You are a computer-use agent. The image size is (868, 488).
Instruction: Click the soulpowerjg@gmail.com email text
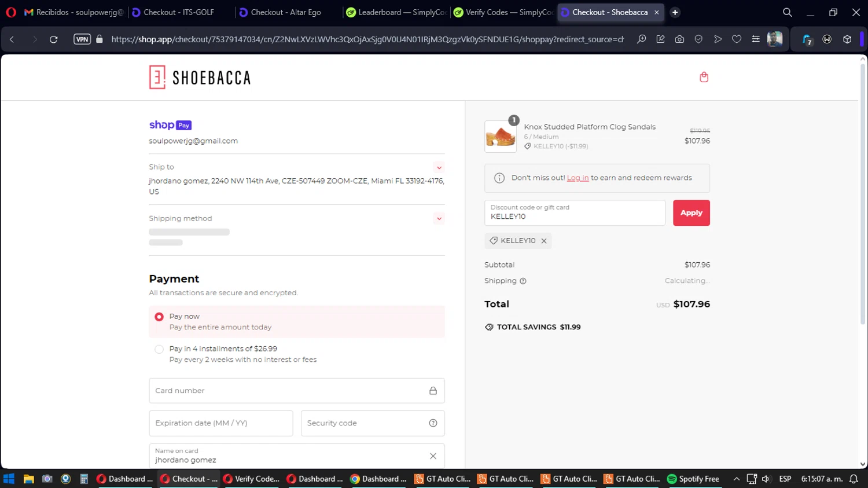[193, 141]
